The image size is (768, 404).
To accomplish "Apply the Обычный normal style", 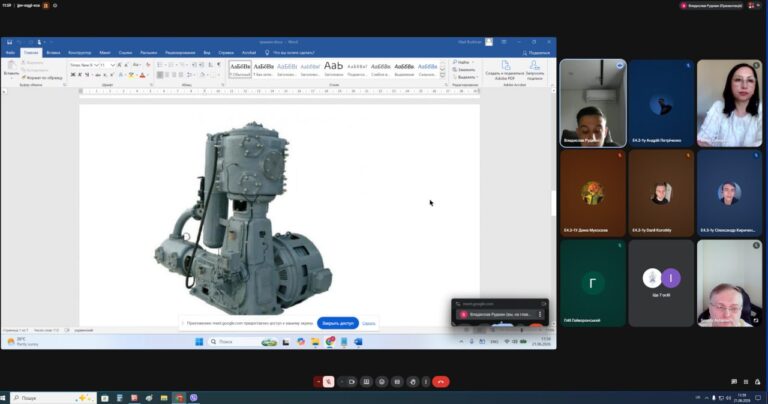I will (240, 68).
